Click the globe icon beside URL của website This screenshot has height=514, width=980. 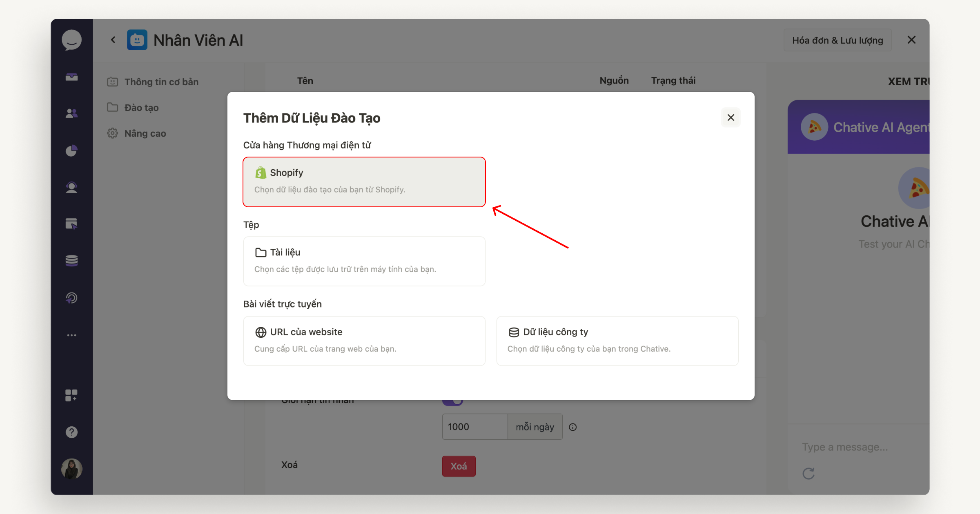[x=261, y=332]
